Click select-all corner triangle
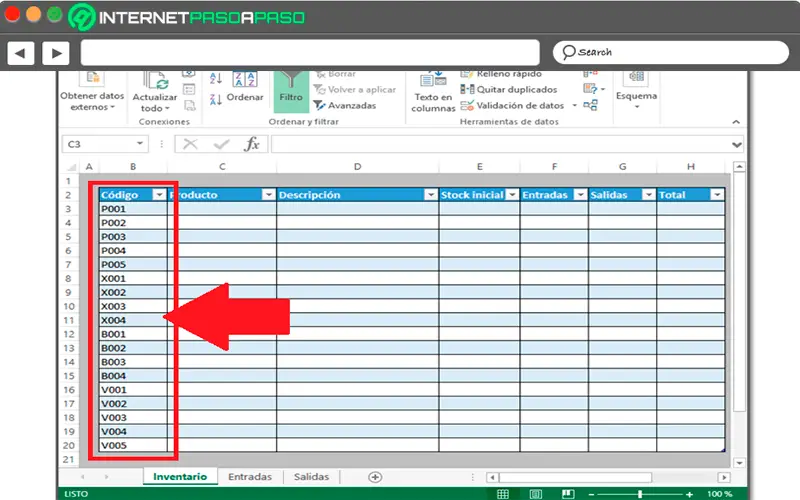 tap(71, 167)
